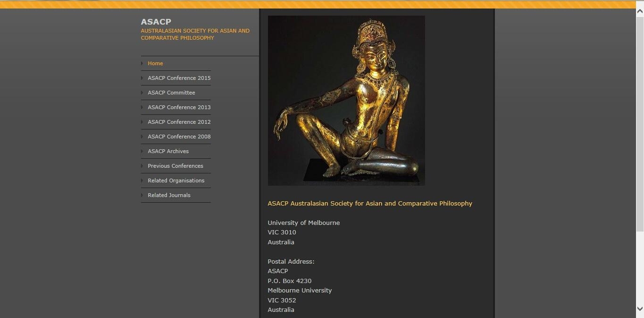Click arrow bullet beside ASACP Conference 2015
The image size is (644, 318).
click(x=142, y=78)
